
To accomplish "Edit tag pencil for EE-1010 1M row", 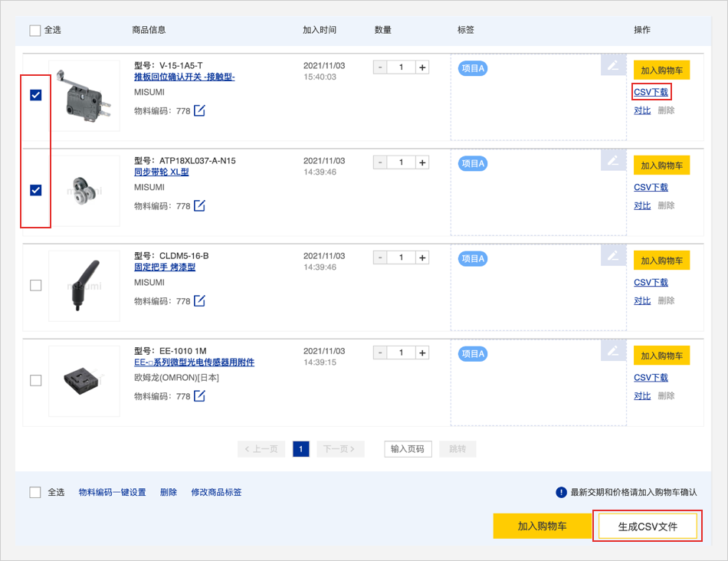I will (x=612, y=351).
